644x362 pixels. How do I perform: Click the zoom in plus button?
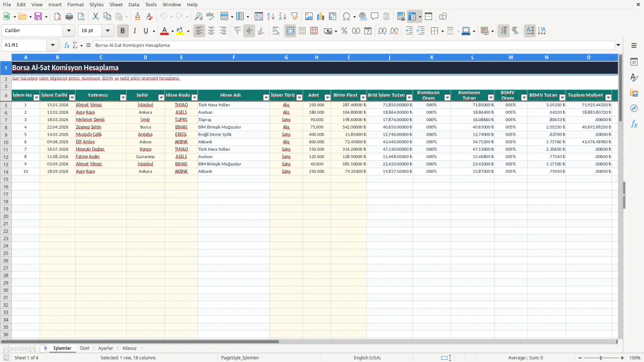point(622,358)
